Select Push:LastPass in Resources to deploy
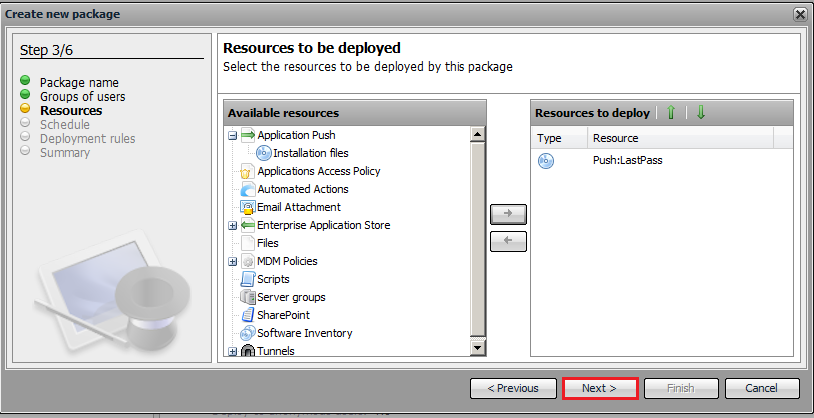This screenshot has width=814, height=418. (627, 160)
